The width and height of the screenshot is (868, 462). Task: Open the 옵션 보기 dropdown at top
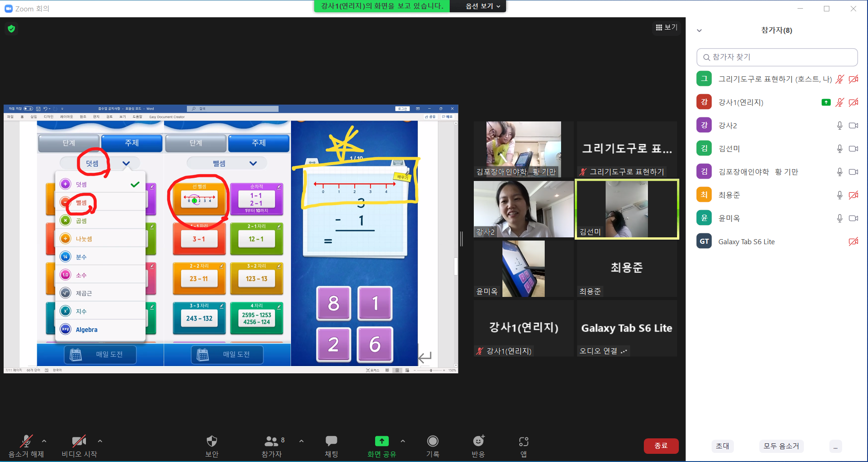click(x=483, y=6)
